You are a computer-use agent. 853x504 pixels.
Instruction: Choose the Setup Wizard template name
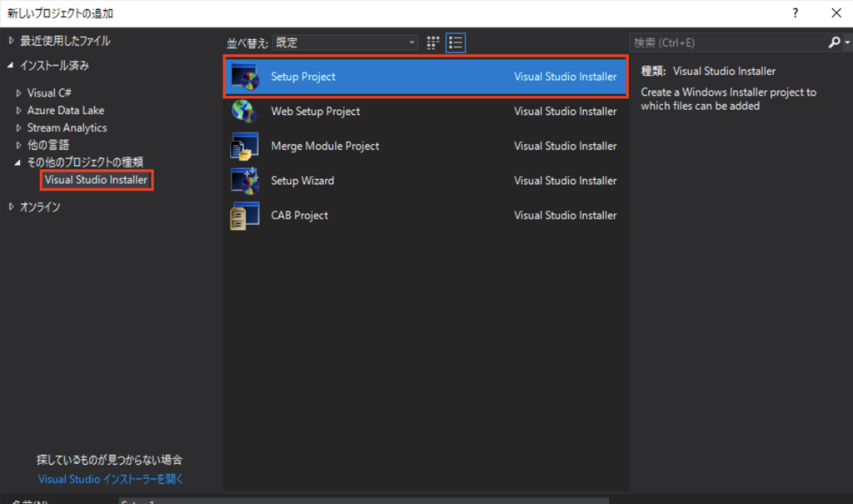point(302,181)
